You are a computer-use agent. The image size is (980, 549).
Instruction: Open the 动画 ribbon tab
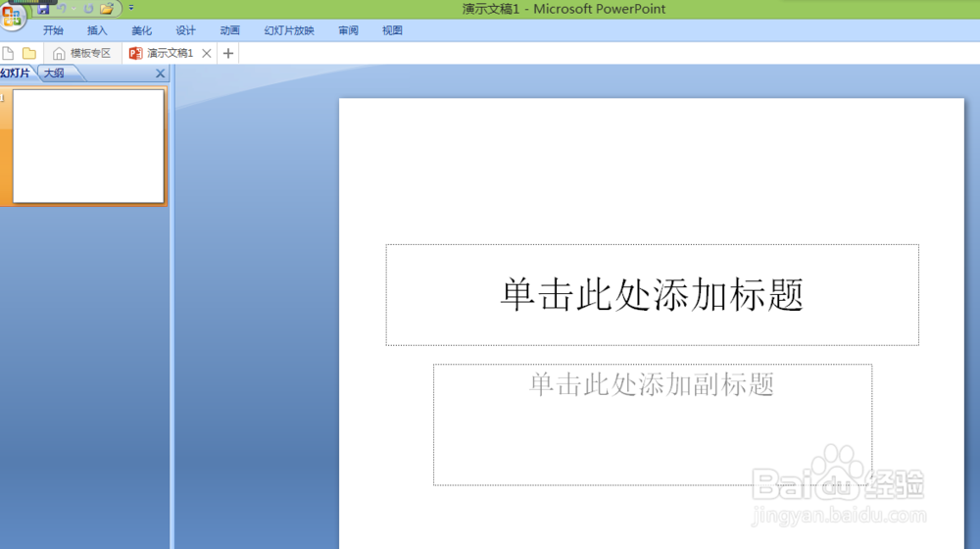tap(230, 30)
